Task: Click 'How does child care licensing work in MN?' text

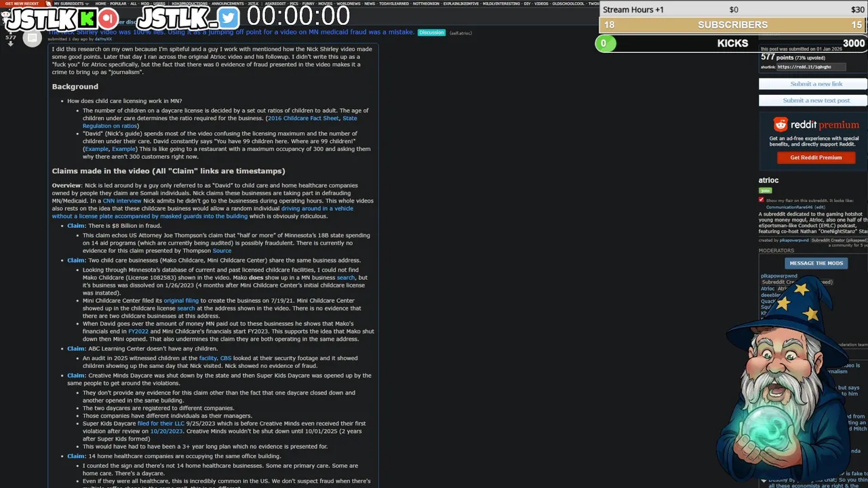Action: [x=125, y=101]
